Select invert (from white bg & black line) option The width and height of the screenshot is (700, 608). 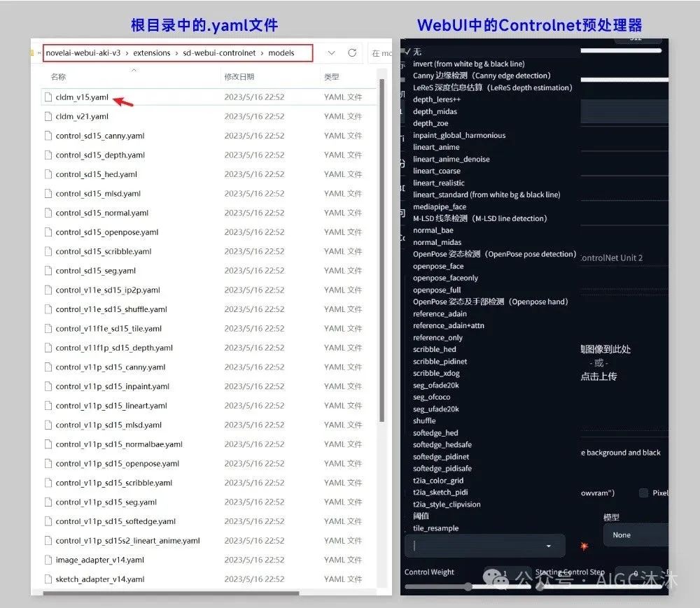click(x=469, y=64)
